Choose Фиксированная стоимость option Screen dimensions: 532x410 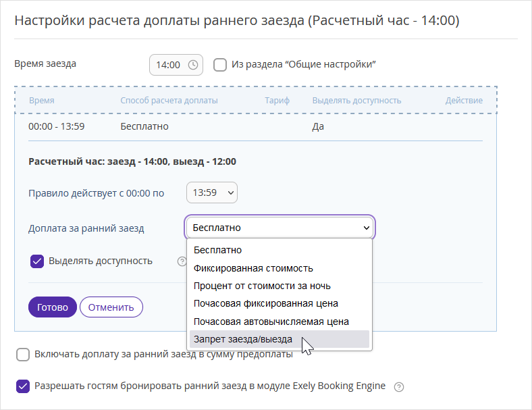[x=280, y=268]
